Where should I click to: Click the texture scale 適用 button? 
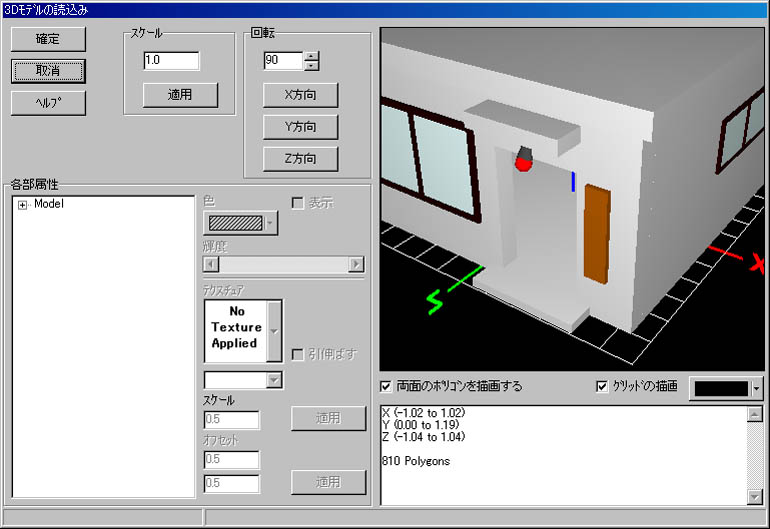[329, 418]
